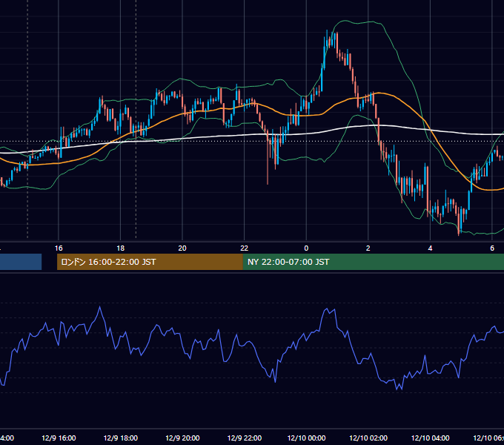Click the blue session bar left of London
Screen dimensions: 504x445
pyautogui.click(x=21, y=262)
